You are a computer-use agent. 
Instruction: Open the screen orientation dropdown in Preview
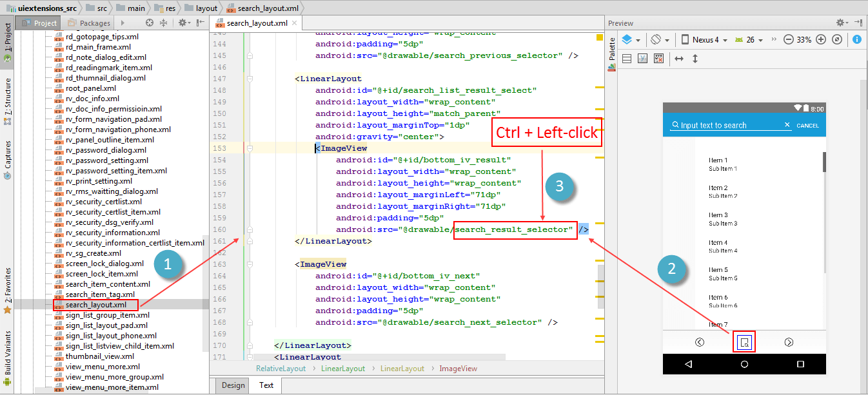pyautogui.click(x=659, y=39)
